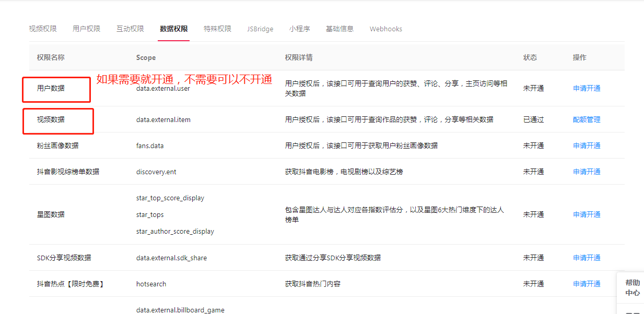Click the 权限详情 column header

pyautogui.click(x=299, y=57)
